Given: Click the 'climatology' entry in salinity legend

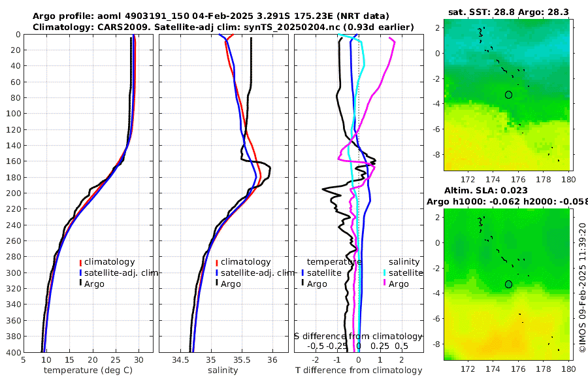Looking at the screenshot, I should [246, 262].
